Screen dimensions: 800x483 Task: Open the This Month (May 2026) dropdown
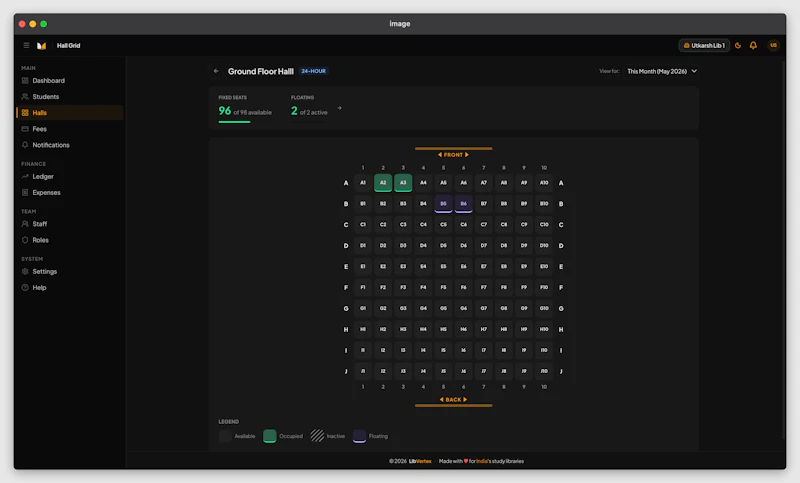pyautogui.click(x=662, y=71)
